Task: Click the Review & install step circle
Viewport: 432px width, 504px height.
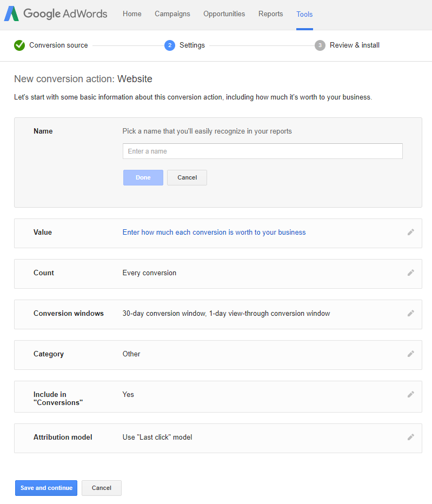Action: pyautogui.click(x=320, y=45)
